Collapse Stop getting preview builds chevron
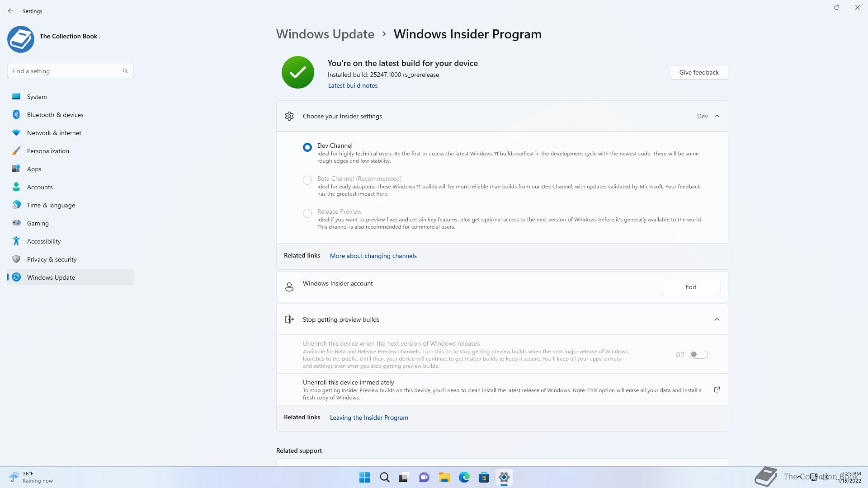Viewport: 868px width, 488px height. tap(717, 319)
